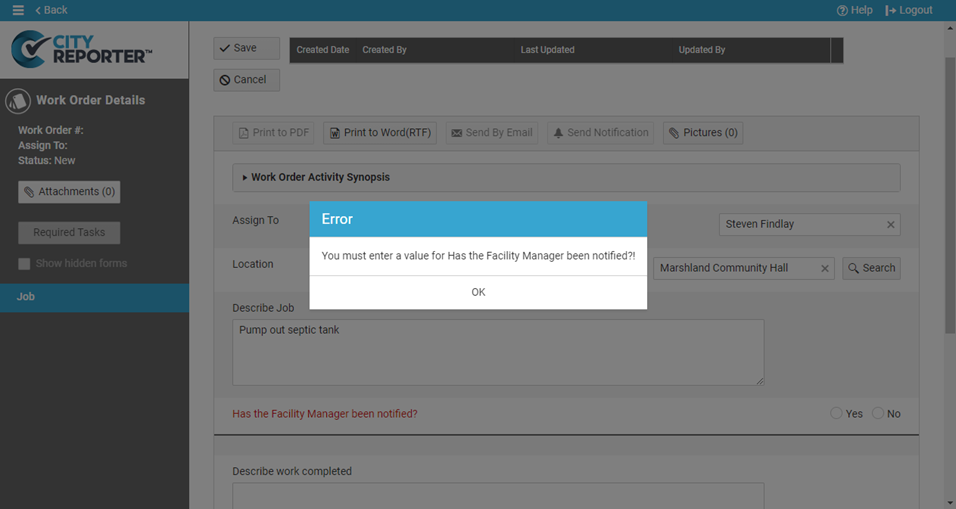Print to Word(RTF) document

[x=379, y=133]
